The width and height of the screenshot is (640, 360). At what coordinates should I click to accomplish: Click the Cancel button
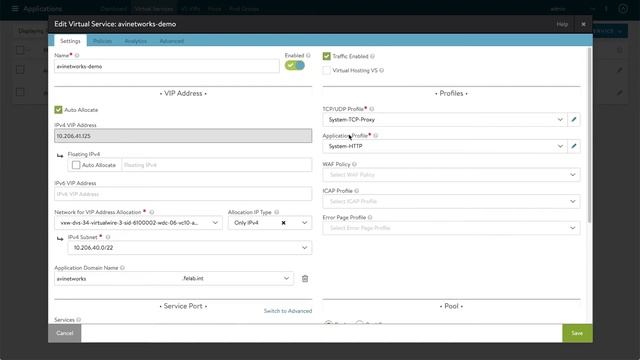64,333
